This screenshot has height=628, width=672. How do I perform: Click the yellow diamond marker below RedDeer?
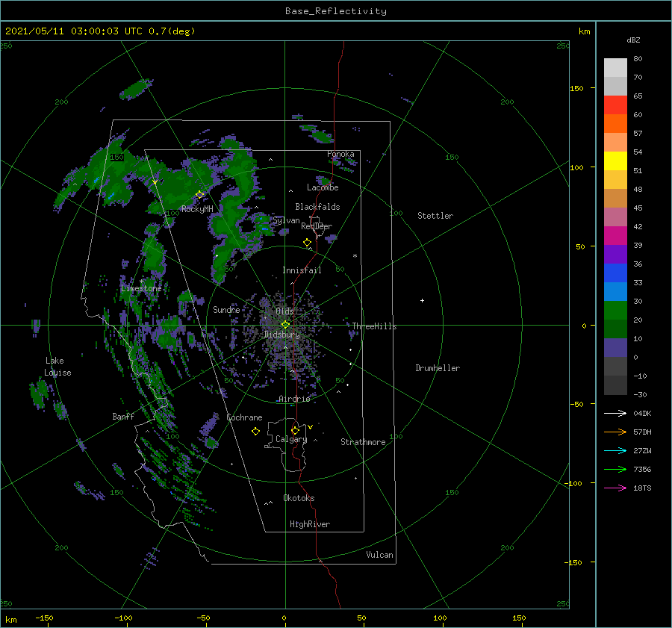[x=307, y=243]
